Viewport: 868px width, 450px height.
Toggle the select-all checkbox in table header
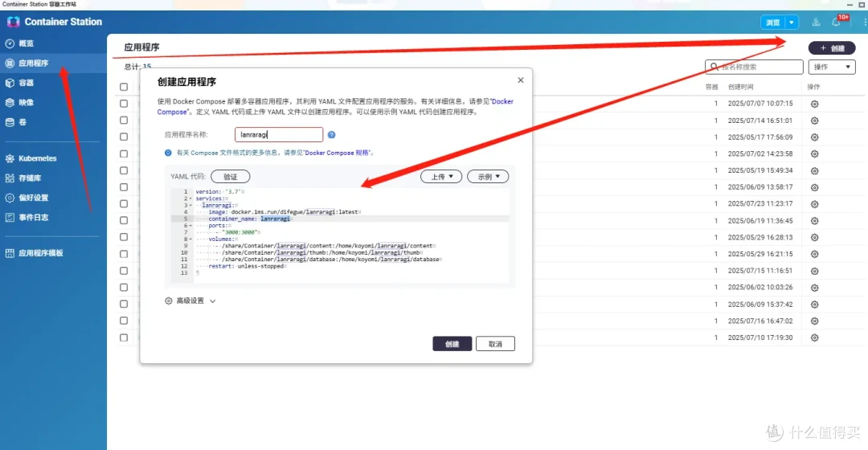point(124,87)
